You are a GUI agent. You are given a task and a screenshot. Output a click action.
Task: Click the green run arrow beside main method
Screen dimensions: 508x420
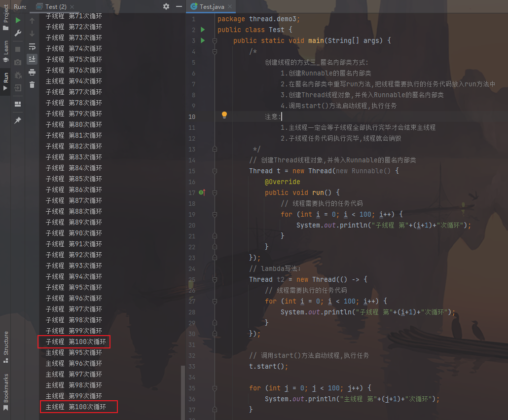[x=203, y=40]
